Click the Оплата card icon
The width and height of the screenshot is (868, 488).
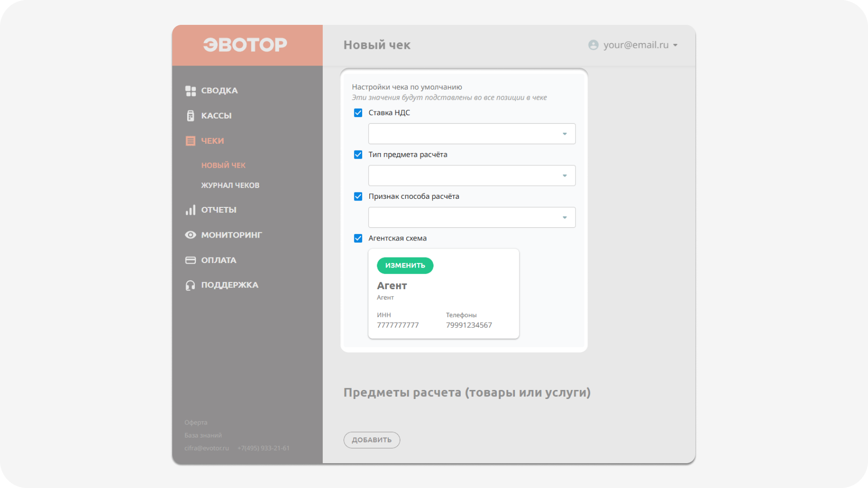190,260
